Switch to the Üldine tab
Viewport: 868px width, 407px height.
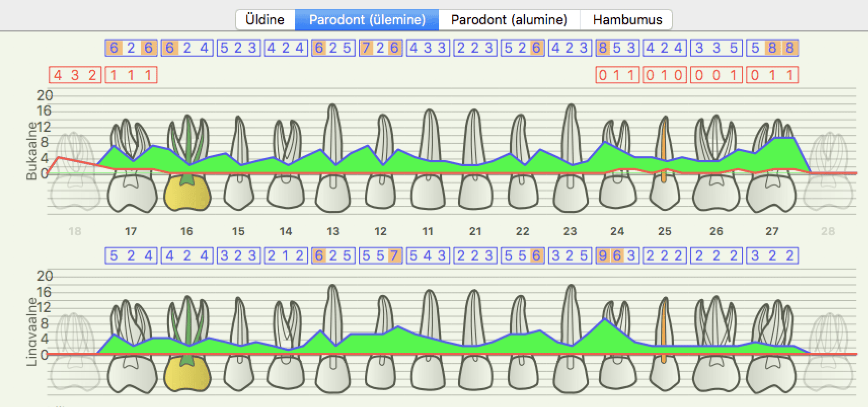[265, 20]
